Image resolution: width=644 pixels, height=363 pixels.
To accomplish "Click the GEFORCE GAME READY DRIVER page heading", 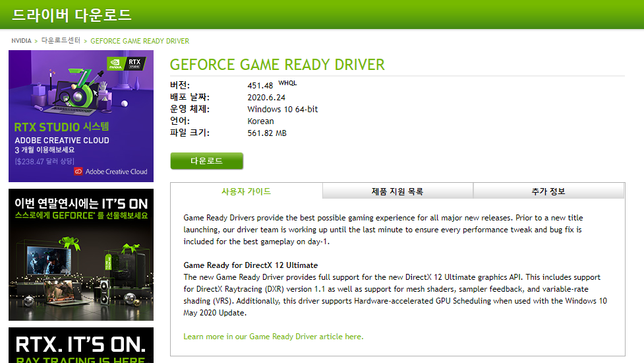I will point(278,65).
